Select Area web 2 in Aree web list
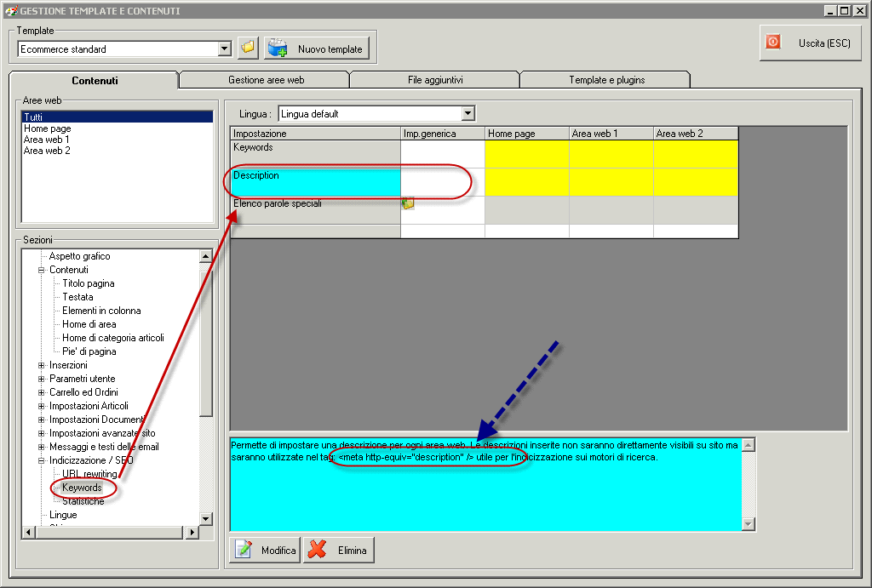This screenshot has width=872, height=588. click(47, 151)
